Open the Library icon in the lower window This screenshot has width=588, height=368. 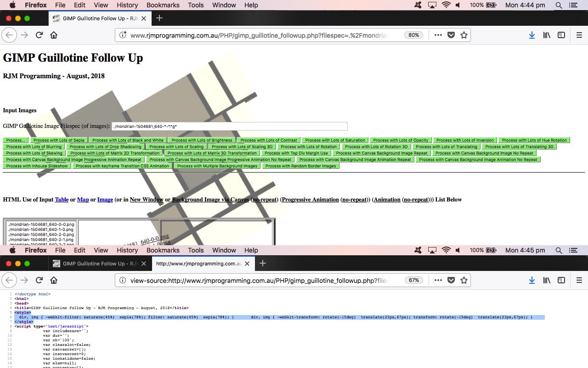(x=547, y=280)
